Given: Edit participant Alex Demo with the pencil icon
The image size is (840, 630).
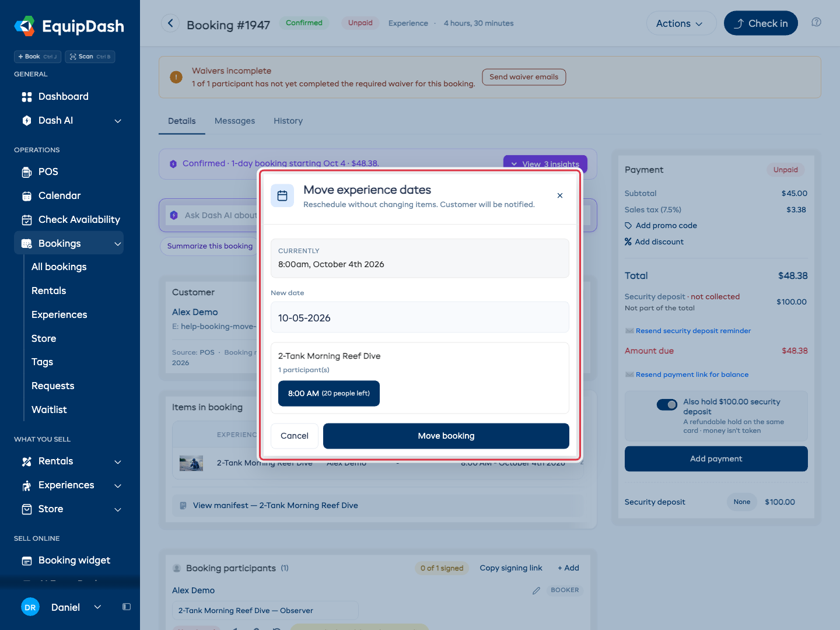Looking at the screenshot, I should point(536,590).
